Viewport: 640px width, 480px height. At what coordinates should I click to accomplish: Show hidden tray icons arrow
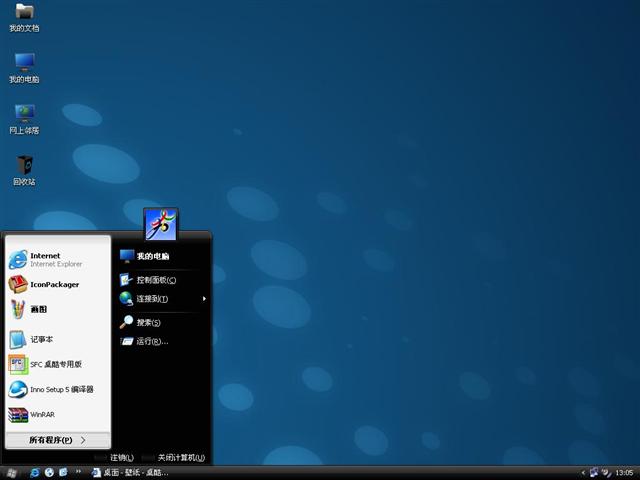(x=584, y=473)
